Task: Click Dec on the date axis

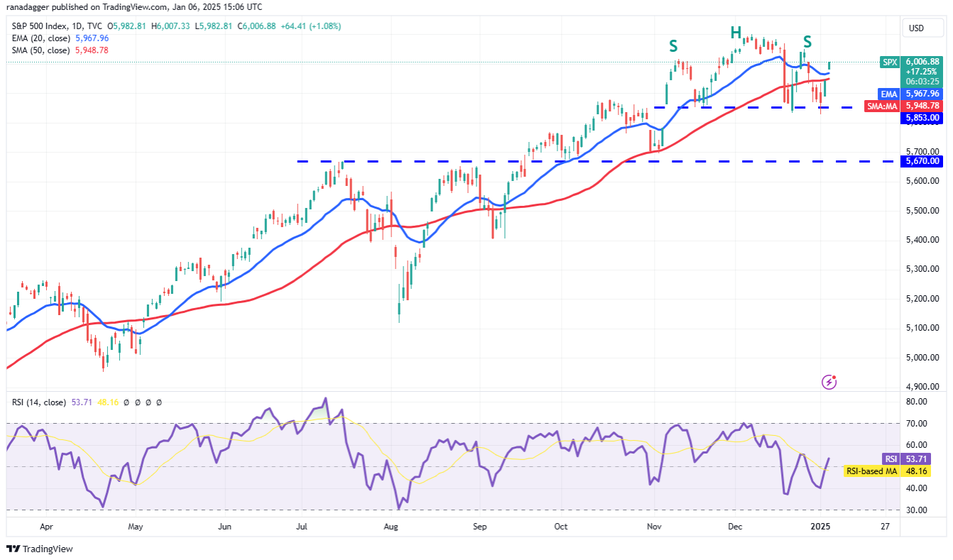Action: (x=735, y=527)
